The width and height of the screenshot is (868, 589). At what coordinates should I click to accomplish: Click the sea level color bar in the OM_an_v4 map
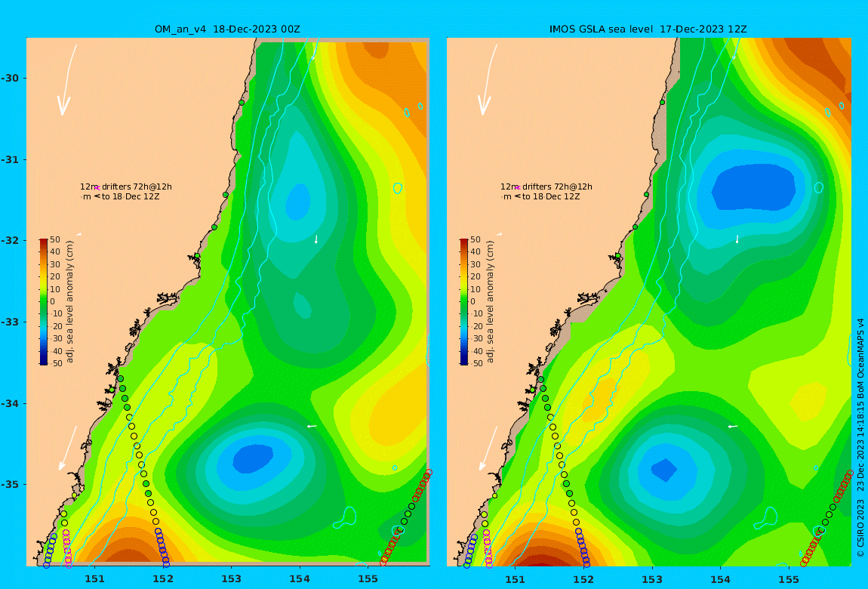click(x=44, y=302)
